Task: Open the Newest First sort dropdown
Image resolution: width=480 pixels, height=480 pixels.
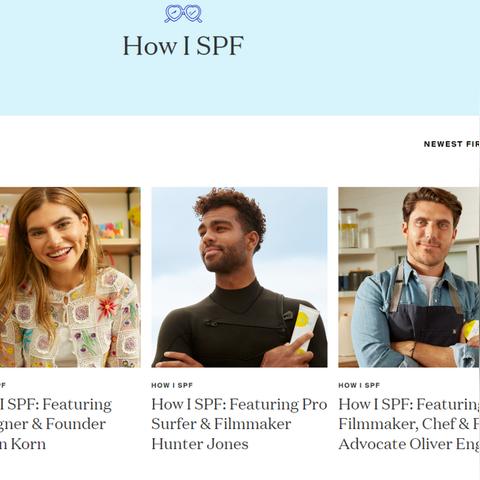Action: point(451,144)
